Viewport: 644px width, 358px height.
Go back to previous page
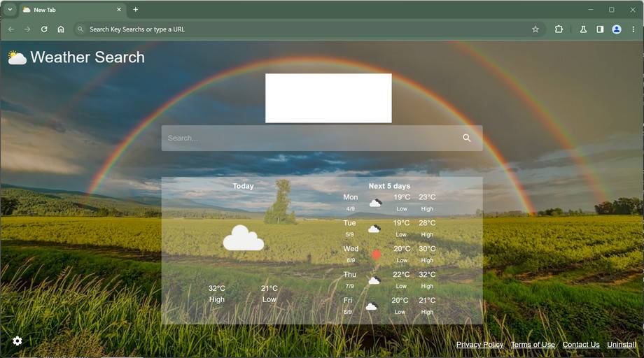point(11,29)
